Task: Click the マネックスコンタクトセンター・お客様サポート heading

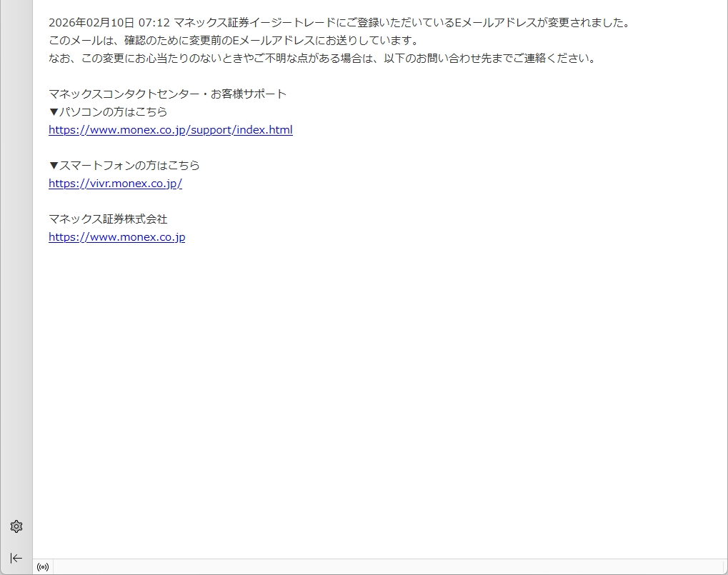Action: click(x=167, y=94)
